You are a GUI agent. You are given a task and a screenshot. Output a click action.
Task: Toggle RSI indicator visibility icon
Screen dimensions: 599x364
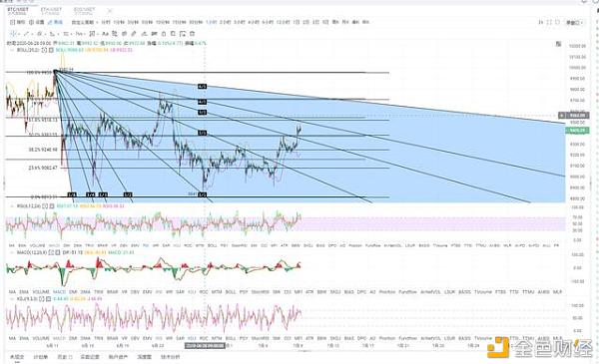[x=44, y=206]
